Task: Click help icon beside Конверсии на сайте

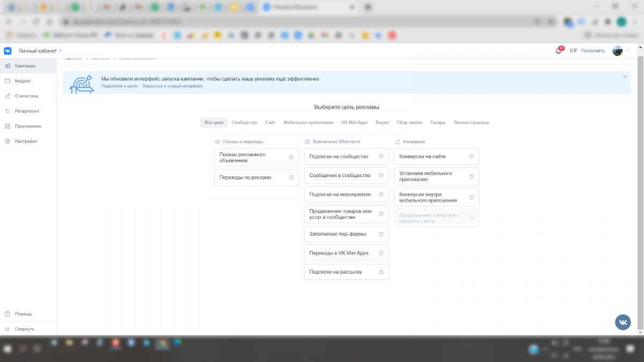Action: tap(471, 157)
